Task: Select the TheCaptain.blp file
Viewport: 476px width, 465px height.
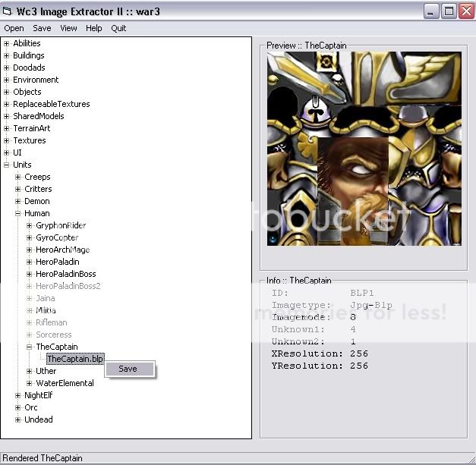Action: click(x=75, y=359)
